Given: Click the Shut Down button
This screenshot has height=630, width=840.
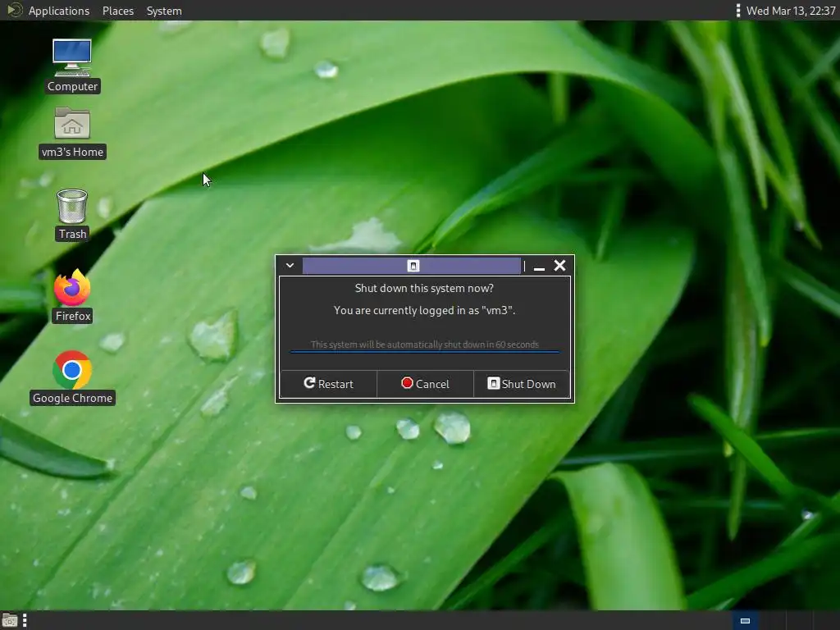Looking at the screenshot, I should pyautogui.click(x=522, y=384).
